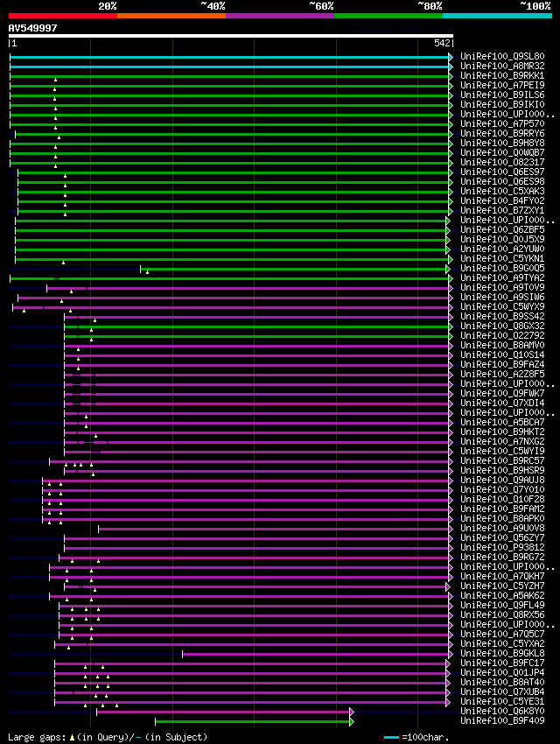Select the UniRef100_Q9FWK7 label
Viewport: 560px width, 744px height.
point(502,393)
